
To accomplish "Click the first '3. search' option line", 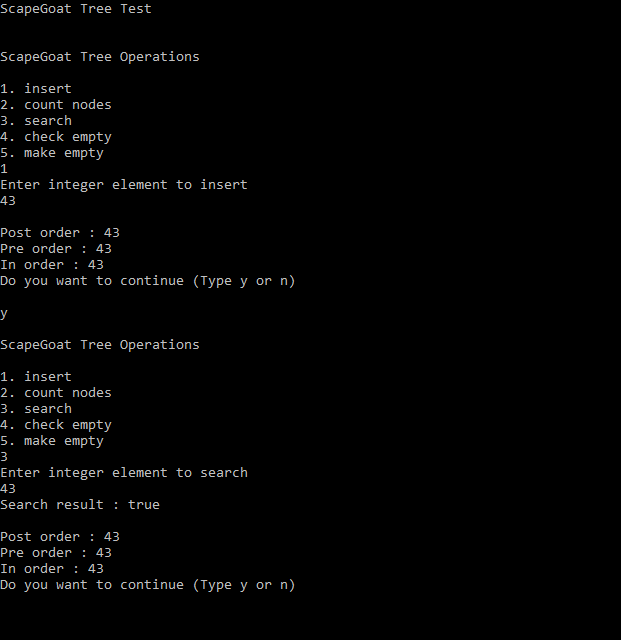I will pos(36,120).
